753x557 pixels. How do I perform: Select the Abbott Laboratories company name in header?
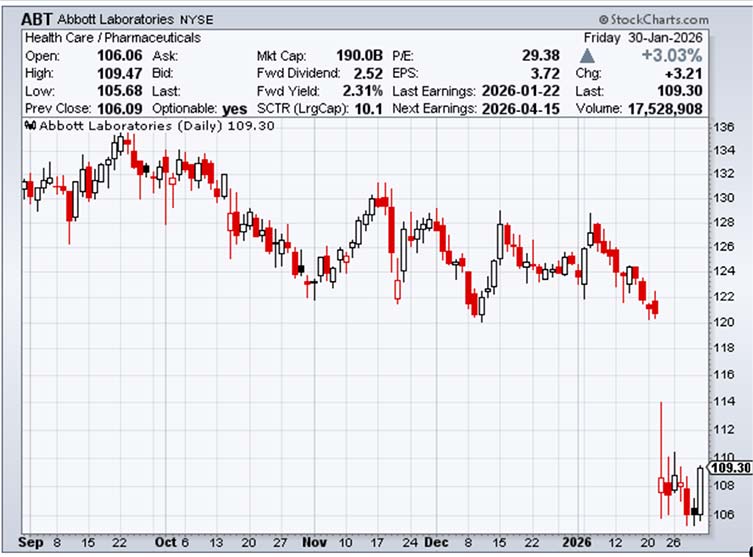tap(115, 19)
